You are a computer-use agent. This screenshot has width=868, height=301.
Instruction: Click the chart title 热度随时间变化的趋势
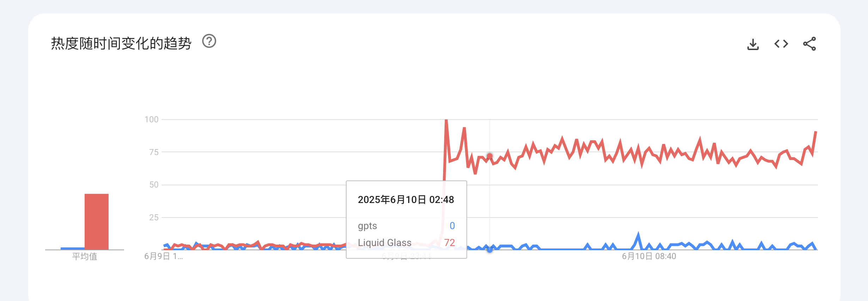[121, 43]
